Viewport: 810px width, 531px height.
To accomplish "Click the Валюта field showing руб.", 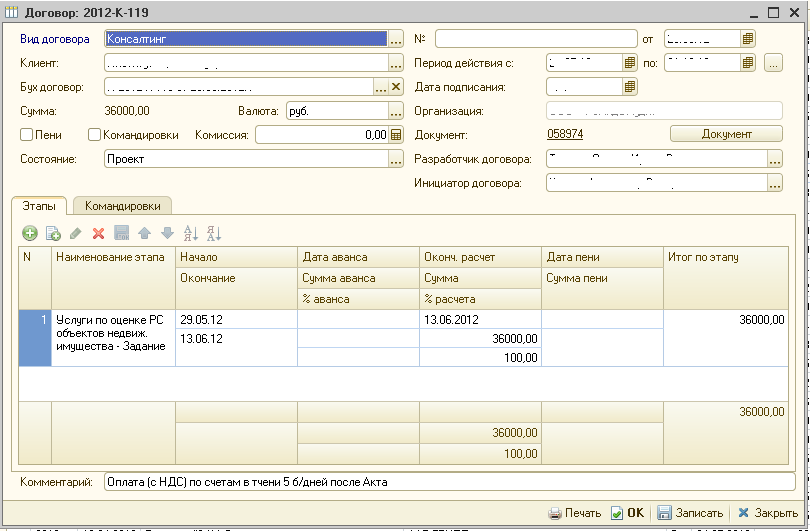I will click(337, 111).
